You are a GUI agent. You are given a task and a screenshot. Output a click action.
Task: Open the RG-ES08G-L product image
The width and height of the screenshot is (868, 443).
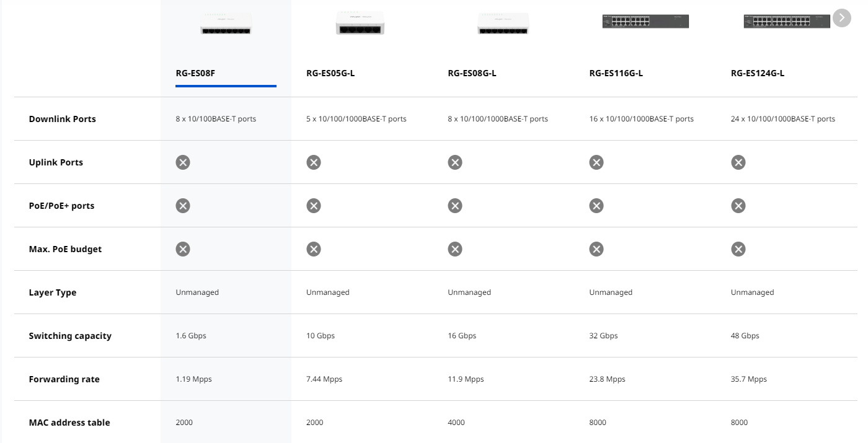pyautogui.click(x=503, y=24)
